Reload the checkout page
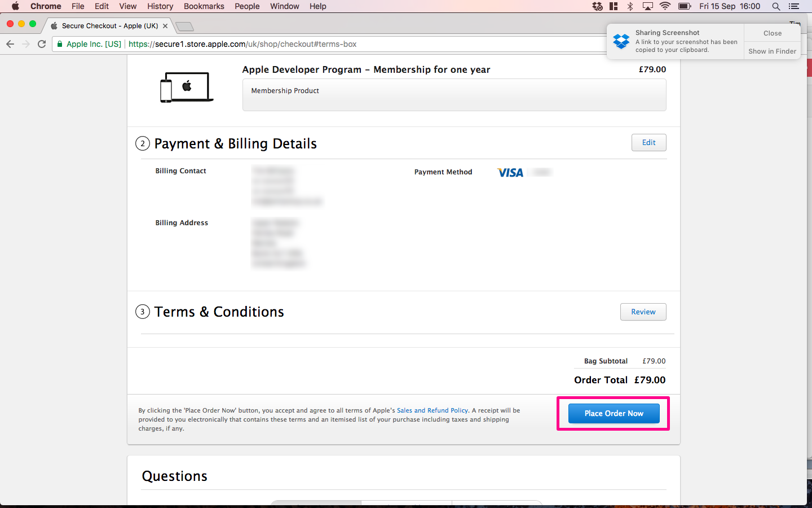Viewport: 812px width, 508px height. (x=42, y=44)
